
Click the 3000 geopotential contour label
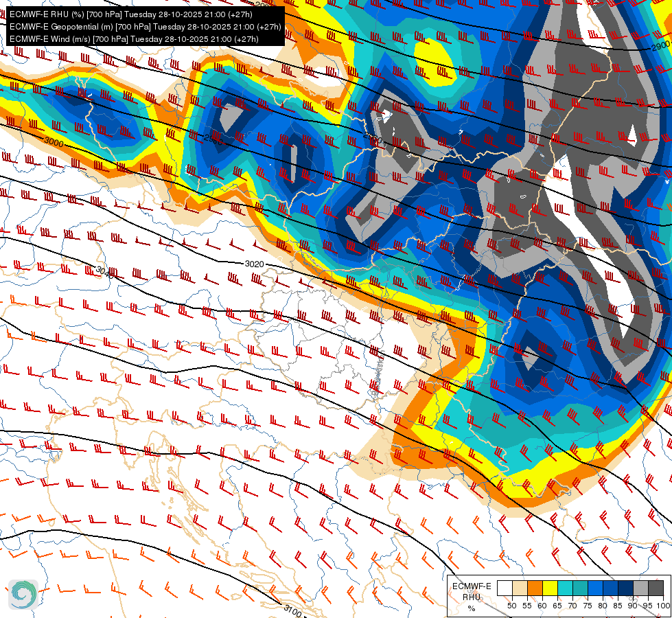tap(54, 141)
